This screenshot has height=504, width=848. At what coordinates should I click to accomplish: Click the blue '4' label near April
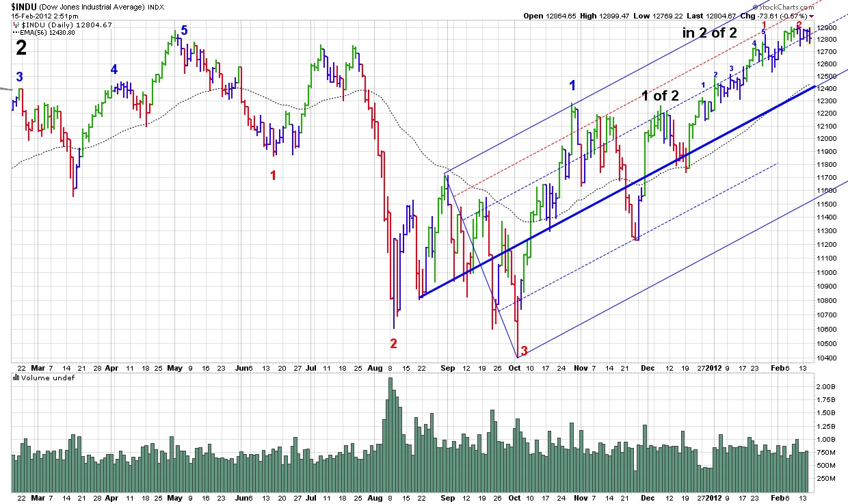[x=114, y=69]
